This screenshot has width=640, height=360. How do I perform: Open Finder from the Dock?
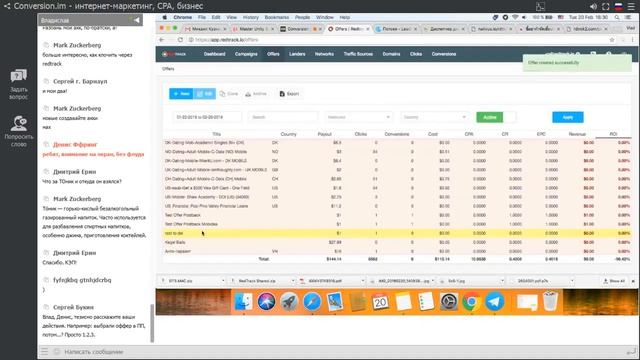coord(244,302)
